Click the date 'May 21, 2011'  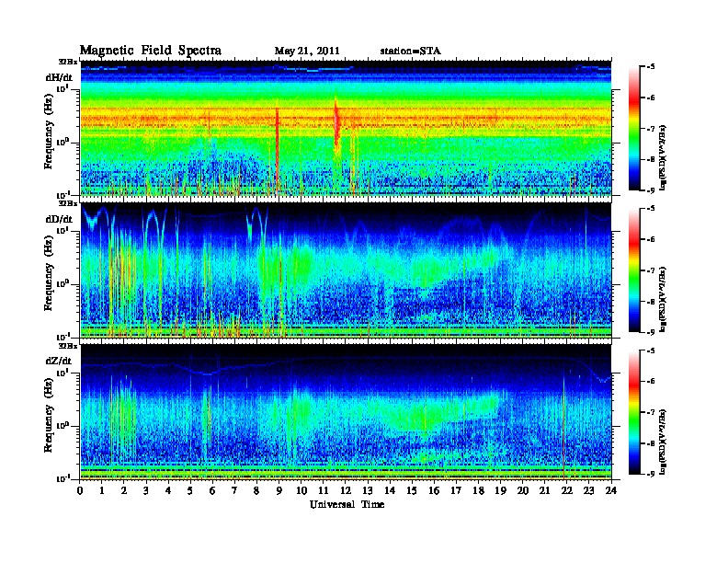pyautogui.click(x=307, y=51)
